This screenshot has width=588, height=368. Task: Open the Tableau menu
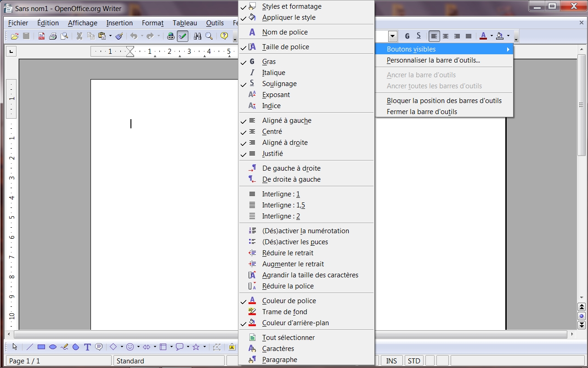tap(185, 23)
